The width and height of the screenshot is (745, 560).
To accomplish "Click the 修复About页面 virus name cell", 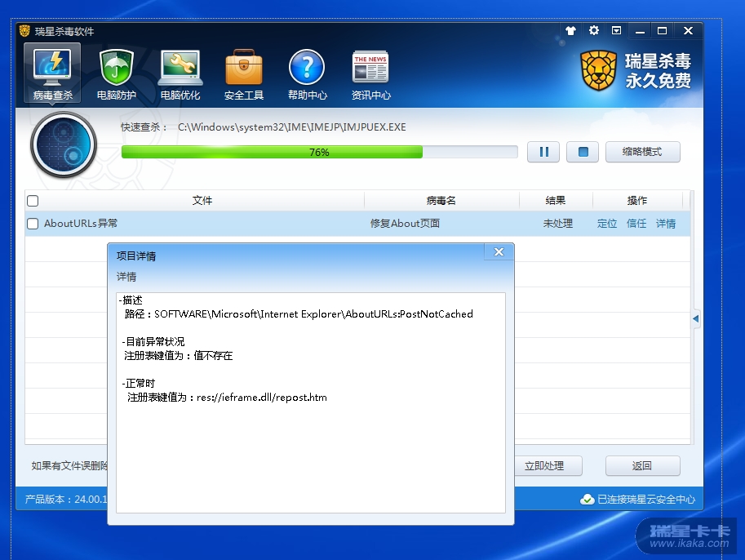I will coord(405,224).
